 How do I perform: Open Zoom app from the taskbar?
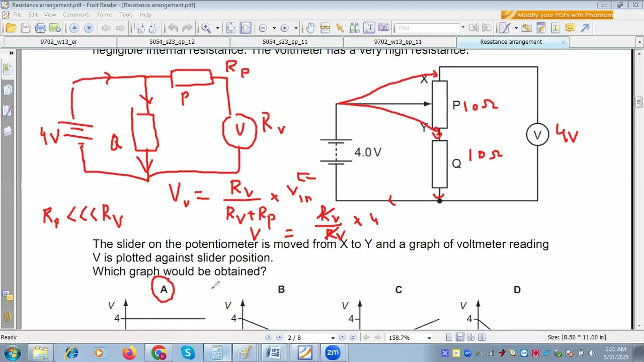tap(333, 353)
